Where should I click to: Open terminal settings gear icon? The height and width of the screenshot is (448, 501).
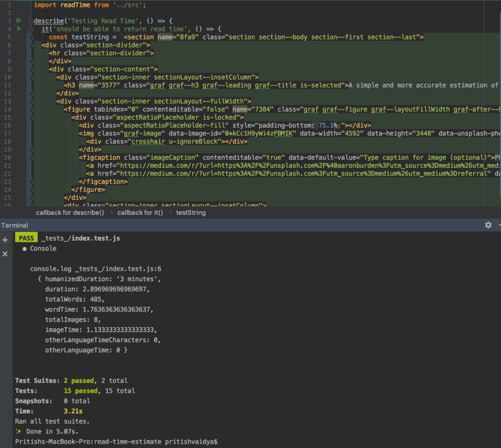(488, 225)
